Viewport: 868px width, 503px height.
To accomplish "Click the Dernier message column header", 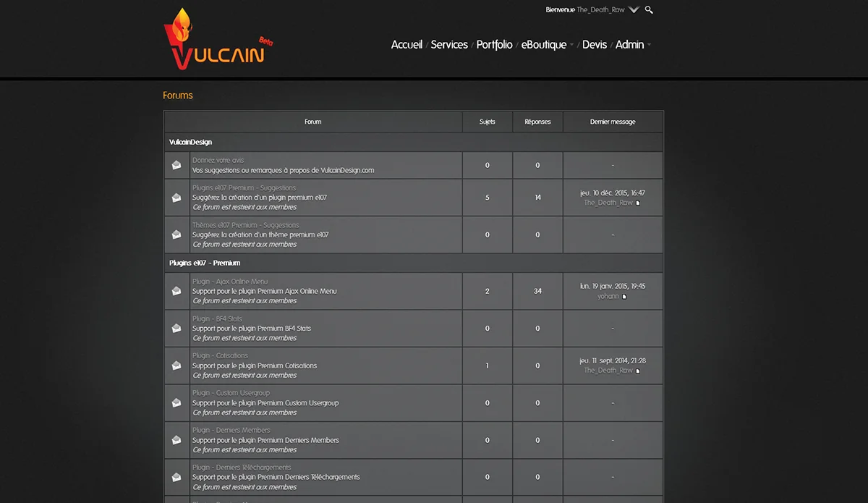I will click(x=613, y=122).
